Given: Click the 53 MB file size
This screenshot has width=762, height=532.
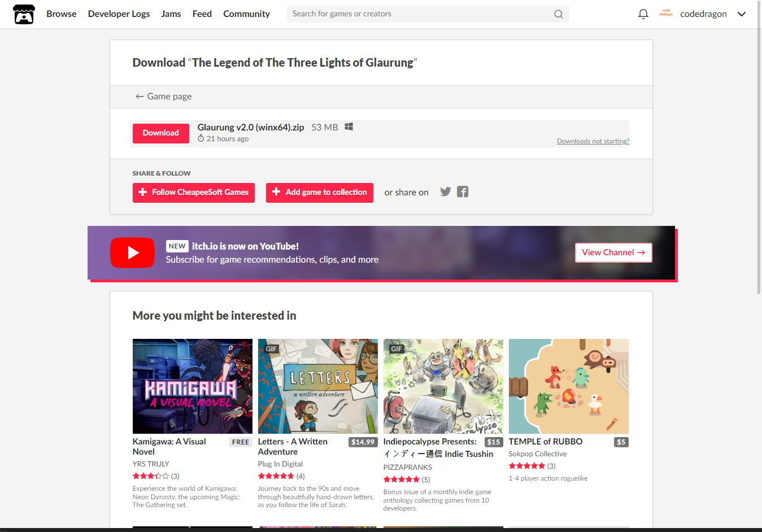Looking at the screenshot, I should pos(325,127).
